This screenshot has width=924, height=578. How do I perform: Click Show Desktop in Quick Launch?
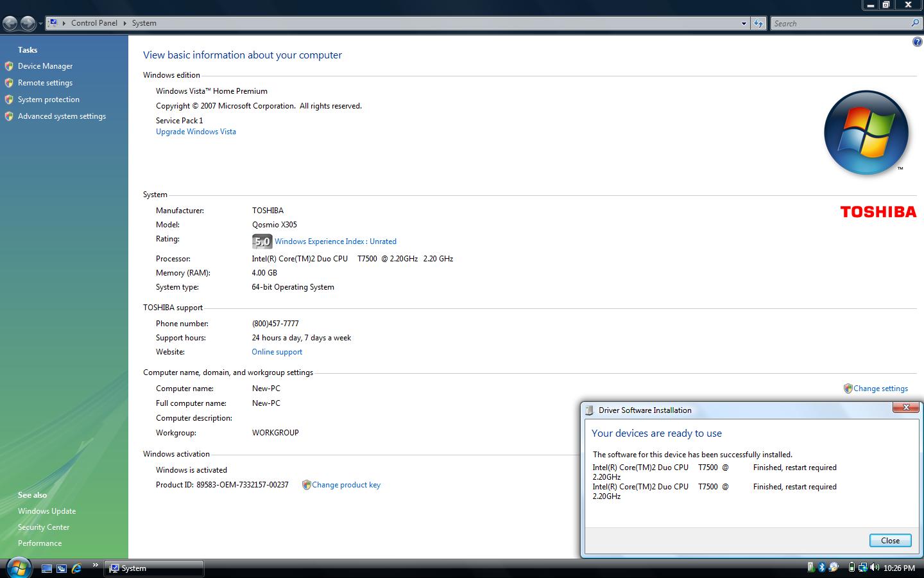tap(47, 568)
